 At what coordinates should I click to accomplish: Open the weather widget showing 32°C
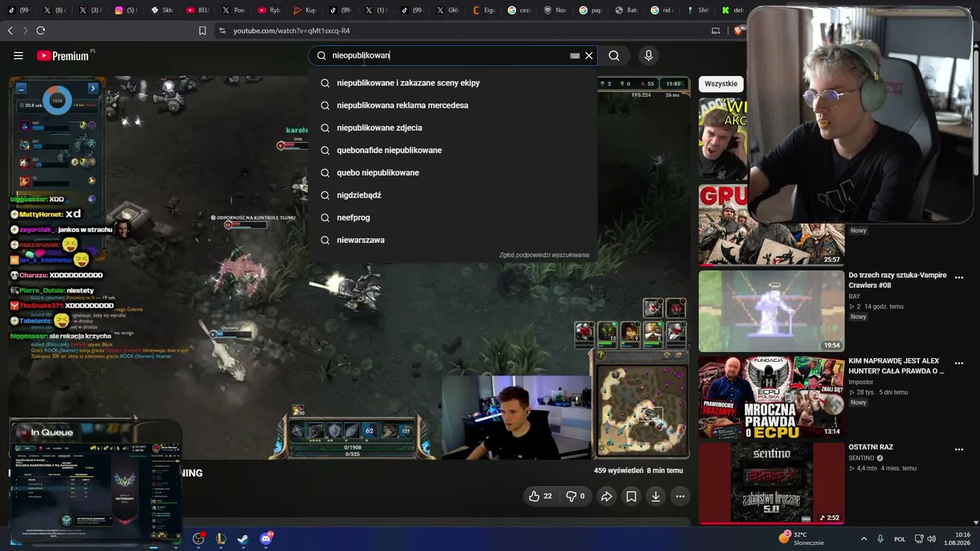[x=802, y=539]
